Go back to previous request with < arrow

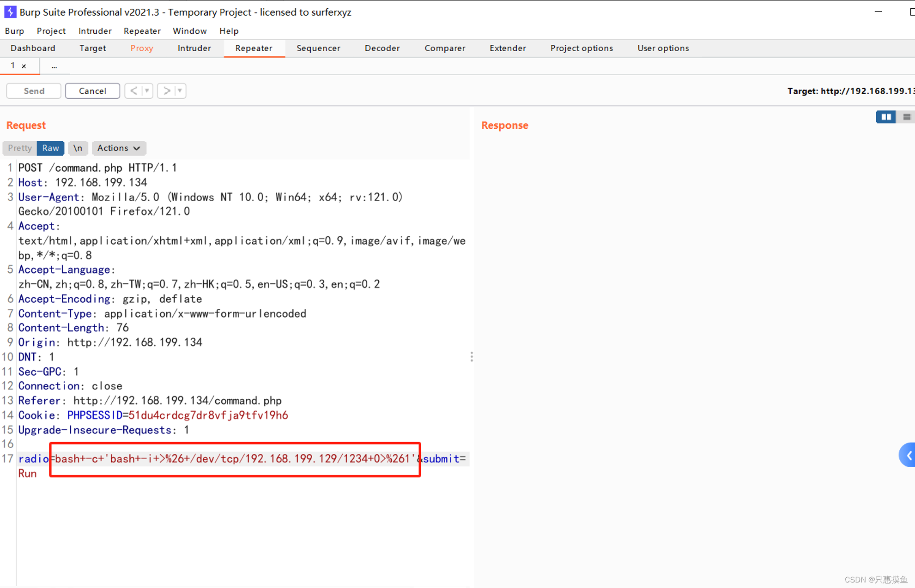133,91
